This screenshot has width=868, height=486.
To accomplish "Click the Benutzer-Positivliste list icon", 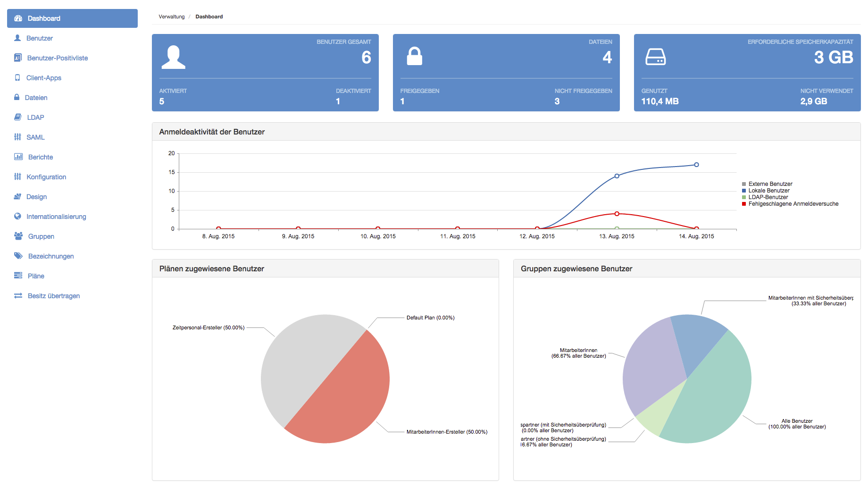I will 18,58.
